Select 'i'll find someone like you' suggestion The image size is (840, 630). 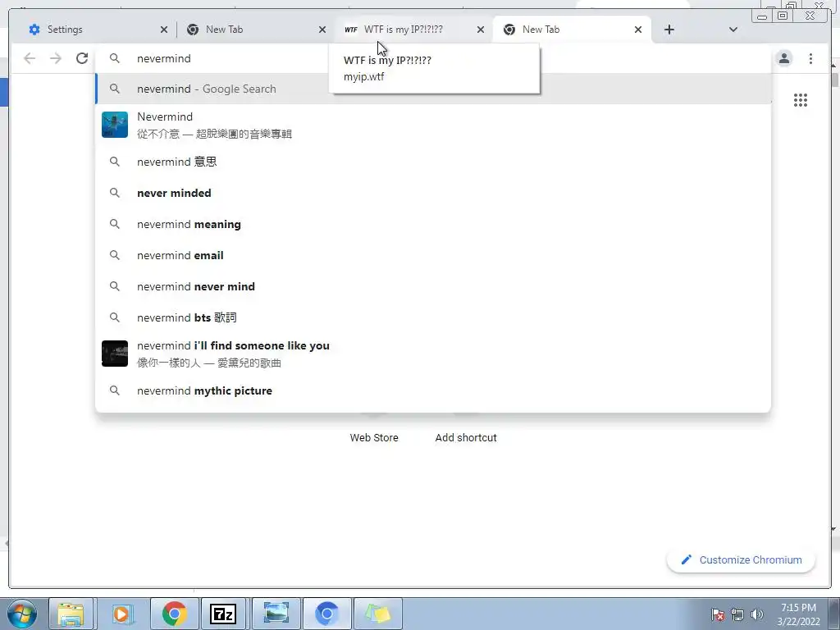[x=433, y=354]
